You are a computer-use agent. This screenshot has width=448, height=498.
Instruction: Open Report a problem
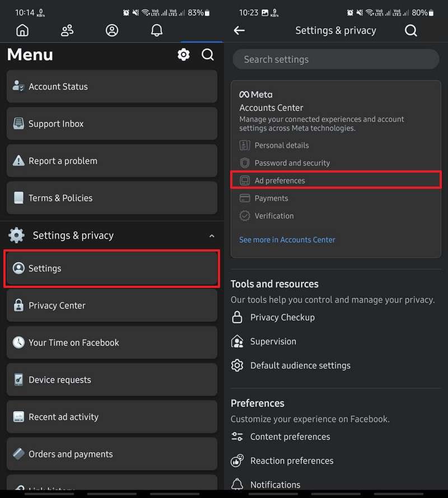pos(112,161)
